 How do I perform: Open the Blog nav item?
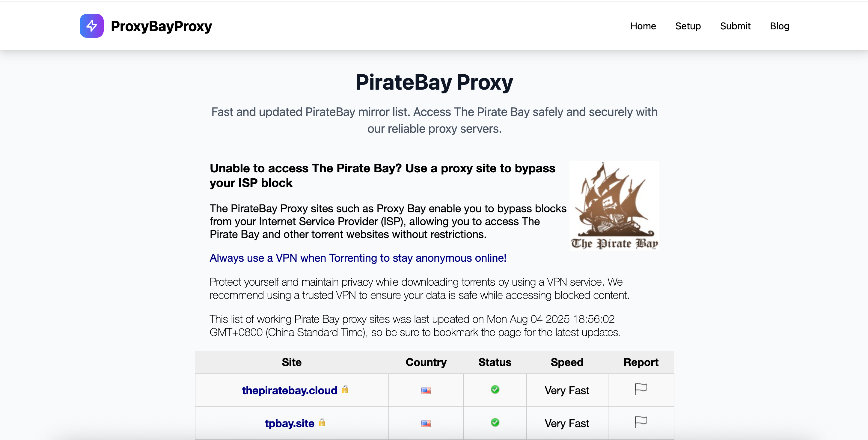tap(779, 26)
